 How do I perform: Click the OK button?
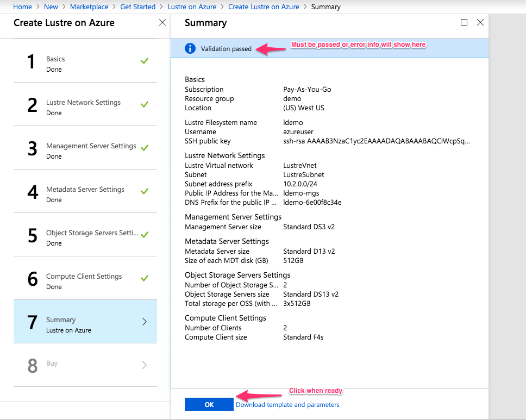[209, 404]
